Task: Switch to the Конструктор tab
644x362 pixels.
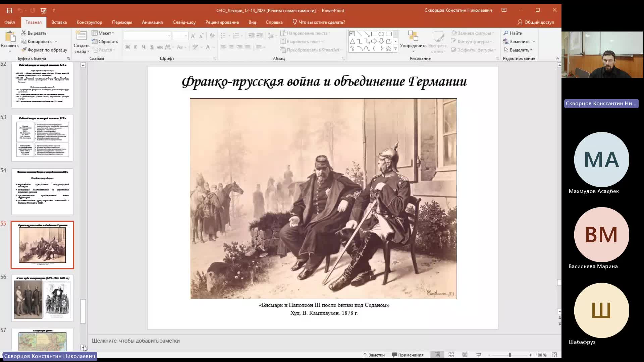Action: pyautogui.click(x=89, y=22)
